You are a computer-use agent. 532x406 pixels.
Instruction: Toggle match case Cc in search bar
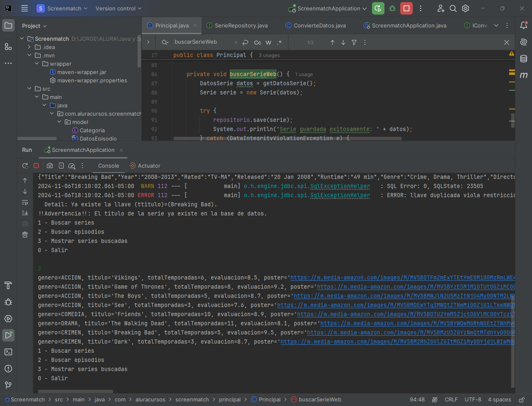[x=258, y=42]
